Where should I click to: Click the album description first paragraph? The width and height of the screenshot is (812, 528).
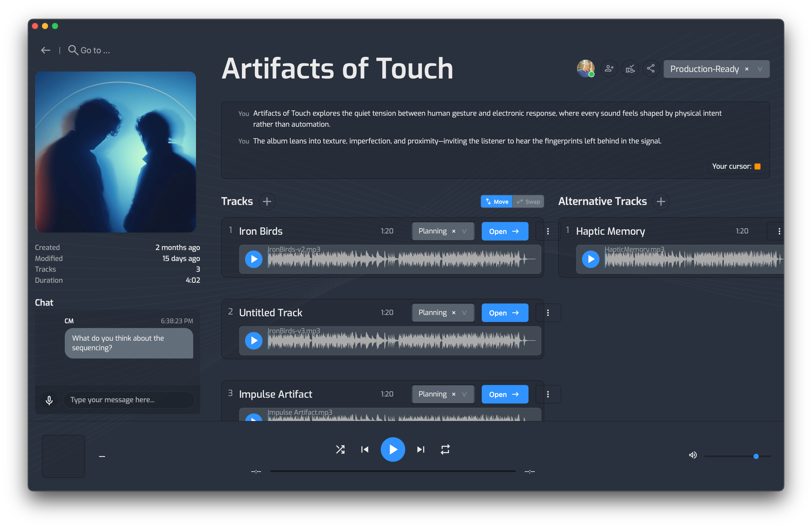point(487,119)
